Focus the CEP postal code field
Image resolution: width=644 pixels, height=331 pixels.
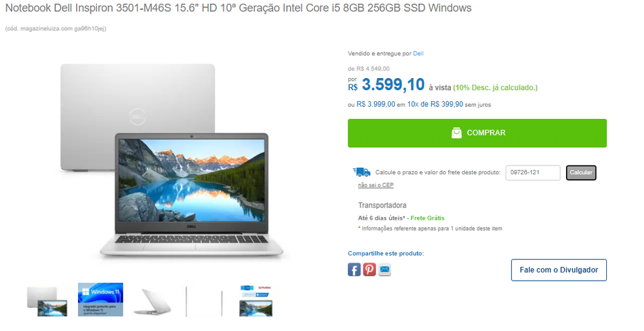click(533, 172)
